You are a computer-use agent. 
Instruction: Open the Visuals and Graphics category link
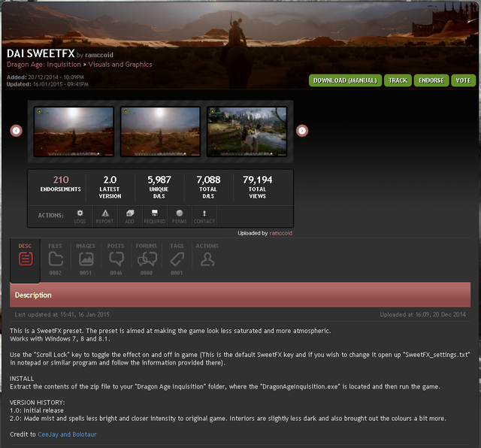tap(120, 65)
